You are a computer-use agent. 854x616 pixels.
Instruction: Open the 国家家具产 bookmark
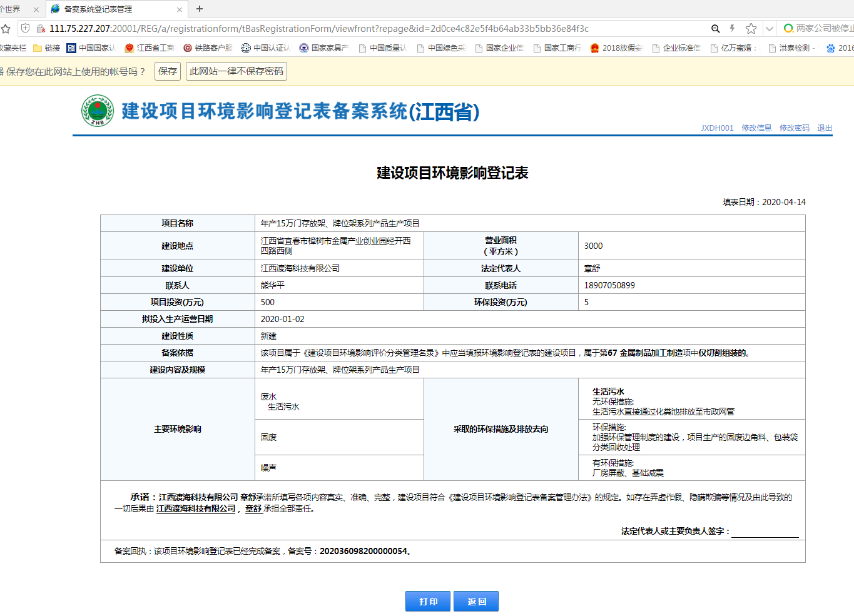(x=324, y=48)
